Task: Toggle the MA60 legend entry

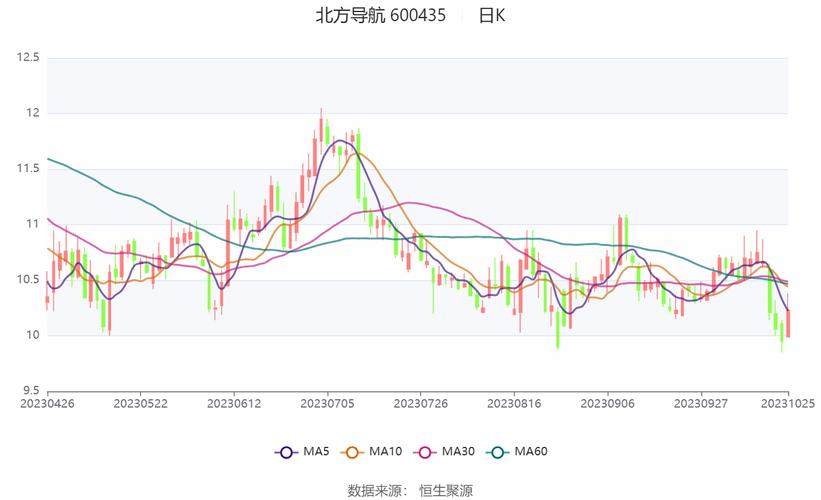Action: (517, 452)
